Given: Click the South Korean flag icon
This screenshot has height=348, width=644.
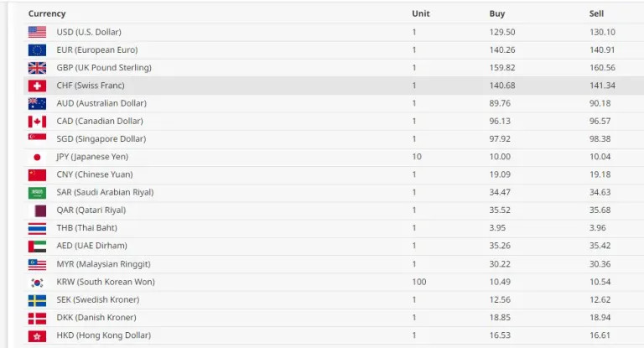Looking at the screenshot, I should coord(37,283).
